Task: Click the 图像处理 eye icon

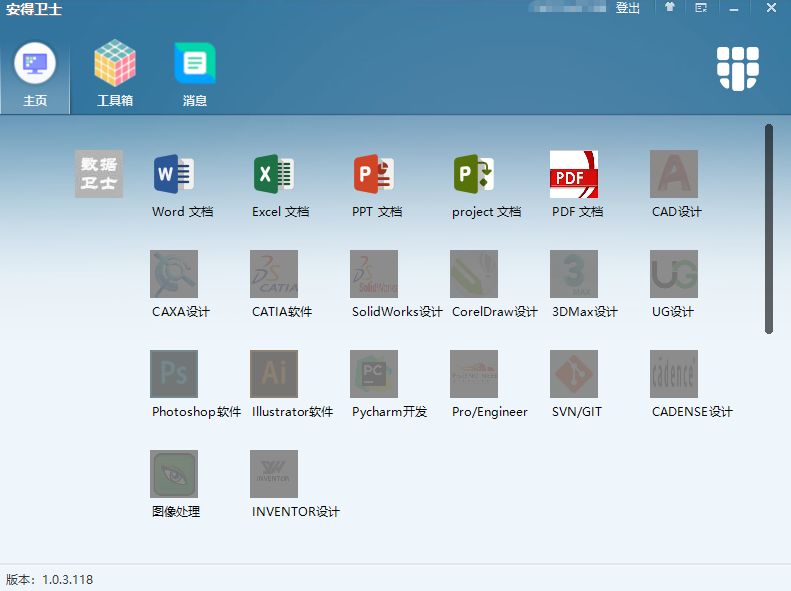Action: tap(174, 474)
